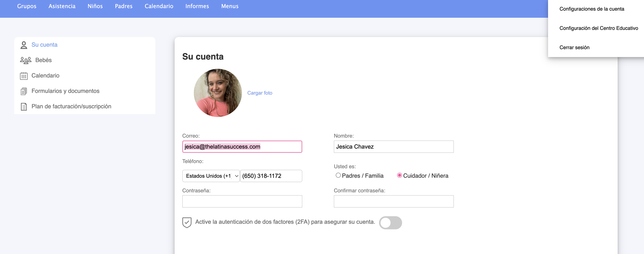The image size is (644, 254).
Task: Click the Correo email input field
Action: click(x=242, y=147)
